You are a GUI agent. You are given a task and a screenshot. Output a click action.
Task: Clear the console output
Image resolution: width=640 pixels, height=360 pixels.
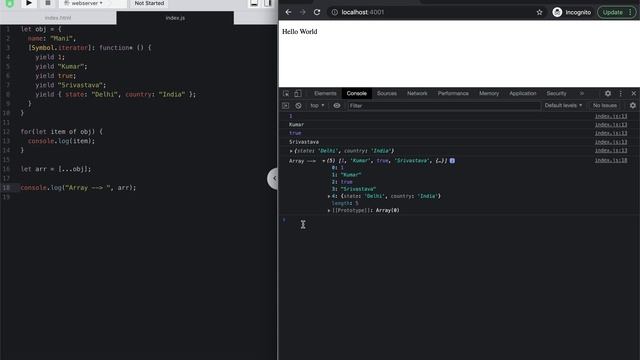click(298, 106)
